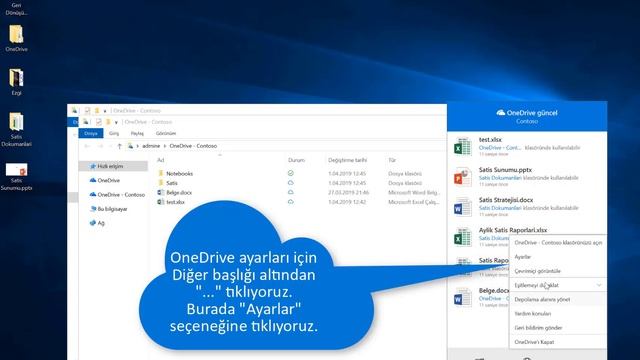Viewport: 640px width, 360px height.
Task: Open Satis Dokumanlari desktop folder
Action: (16, 122)
